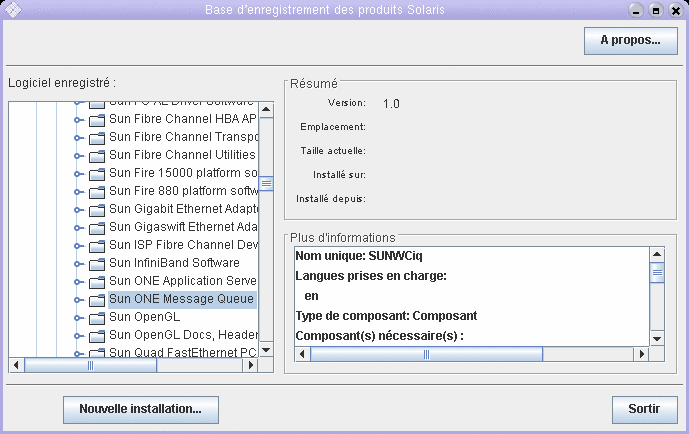Expand Sun Fire 15000 platform node
The height and width of the screenshot is (434, 689).
pos(79,174)
